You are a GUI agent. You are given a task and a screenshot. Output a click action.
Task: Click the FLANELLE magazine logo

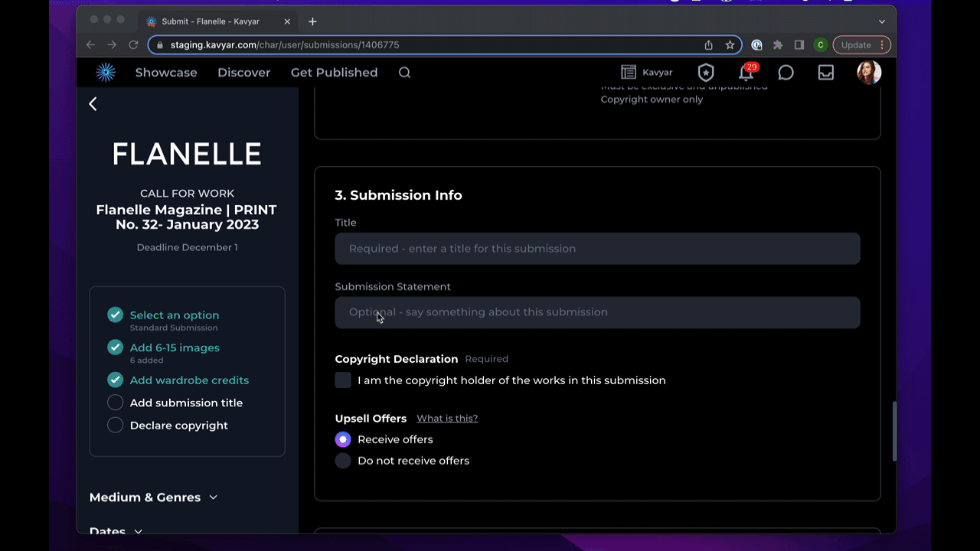187,154
